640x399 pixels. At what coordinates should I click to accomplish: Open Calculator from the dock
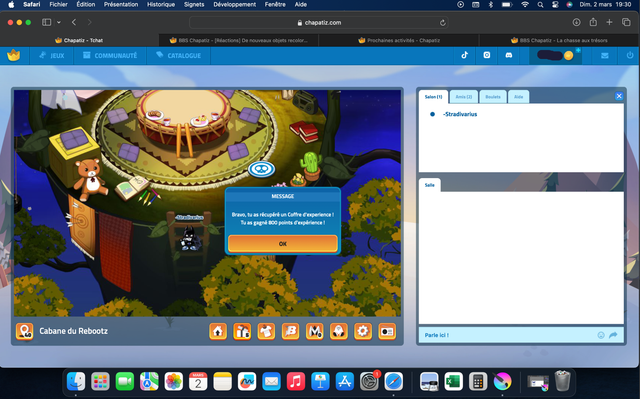478,382
